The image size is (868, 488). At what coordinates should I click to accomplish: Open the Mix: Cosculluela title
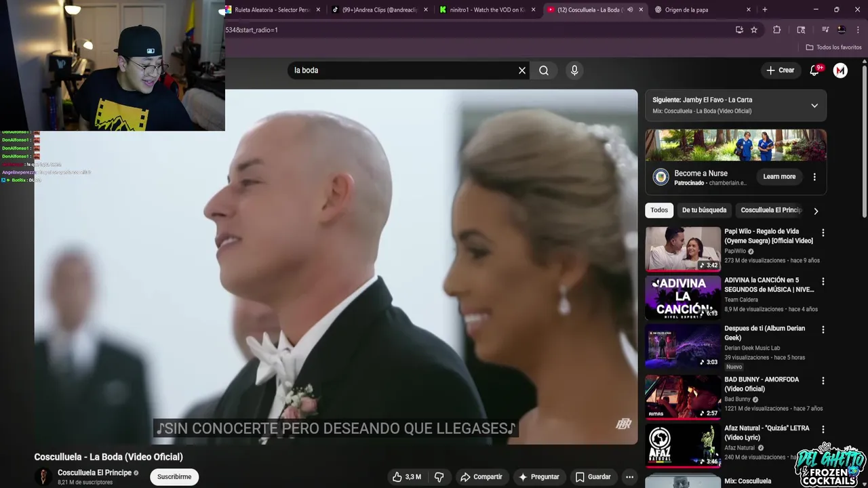[747, 481]
